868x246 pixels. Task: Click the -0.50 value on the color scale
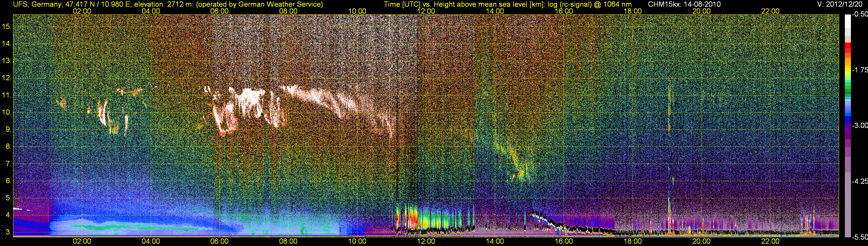[x=860, y=14]
